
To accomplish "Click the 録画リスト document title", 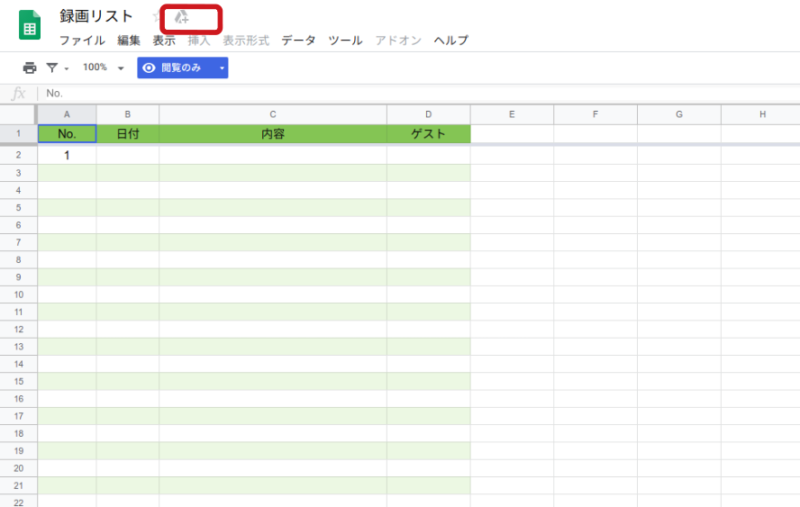I will point(96,16).
